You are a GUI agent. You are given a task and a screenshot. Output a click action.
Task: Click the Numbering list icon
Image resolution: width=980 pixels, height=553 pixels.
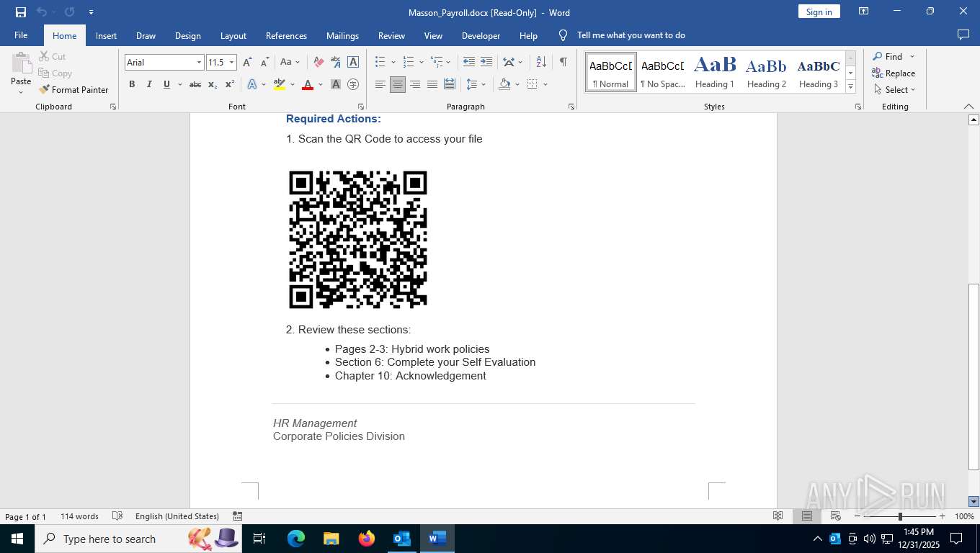pos(409,63)
